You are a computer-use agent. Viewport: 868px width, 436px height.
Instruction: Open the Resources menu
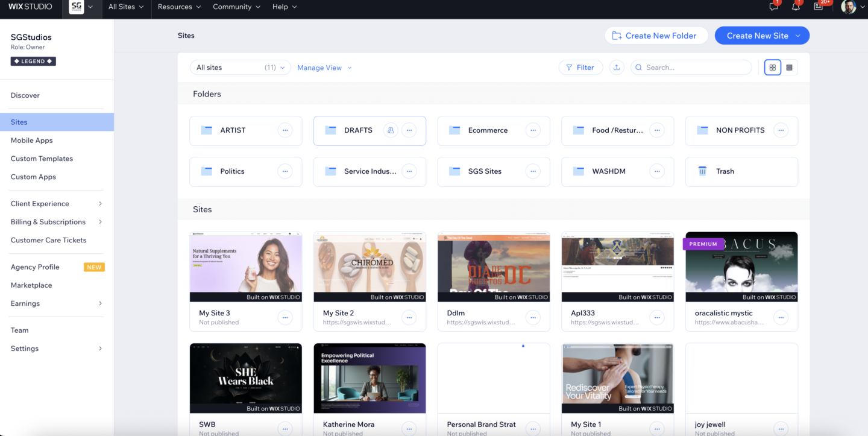point(179,7)
